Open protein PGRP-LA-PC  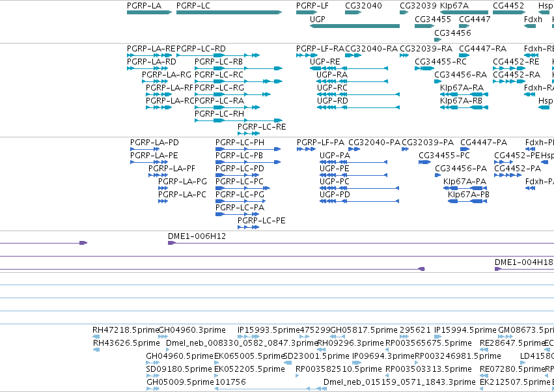163,201
